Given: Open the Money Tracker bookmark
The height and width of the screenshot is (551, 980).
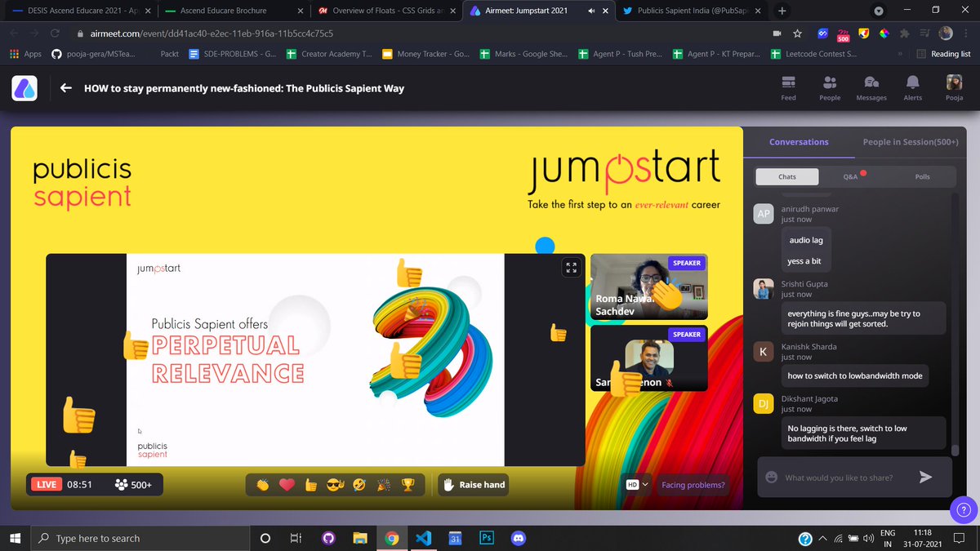Looking at the screenshot, I should click(425, 54).
